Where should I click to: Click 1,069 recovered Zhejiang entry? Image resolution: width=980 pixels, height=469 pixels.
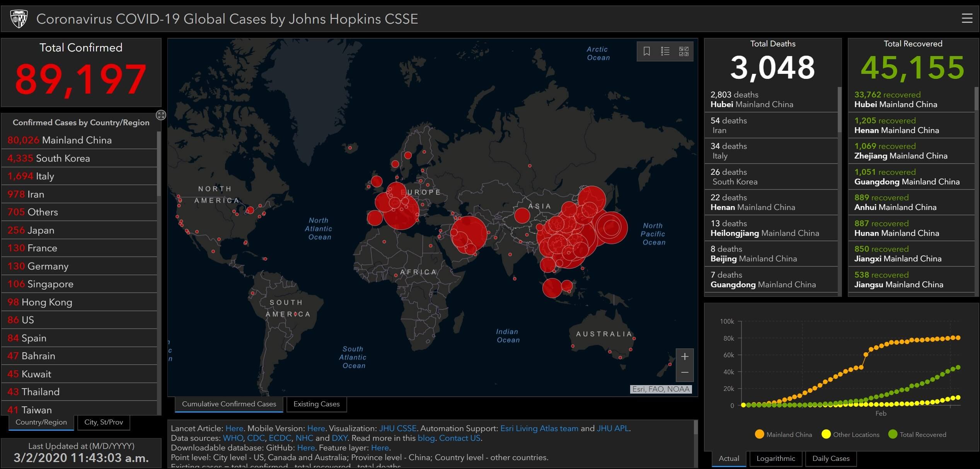click(911, 151)
